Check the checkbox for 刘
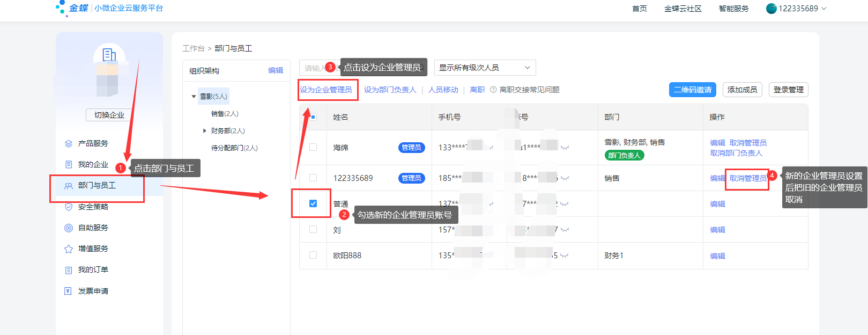 [313, 229]
